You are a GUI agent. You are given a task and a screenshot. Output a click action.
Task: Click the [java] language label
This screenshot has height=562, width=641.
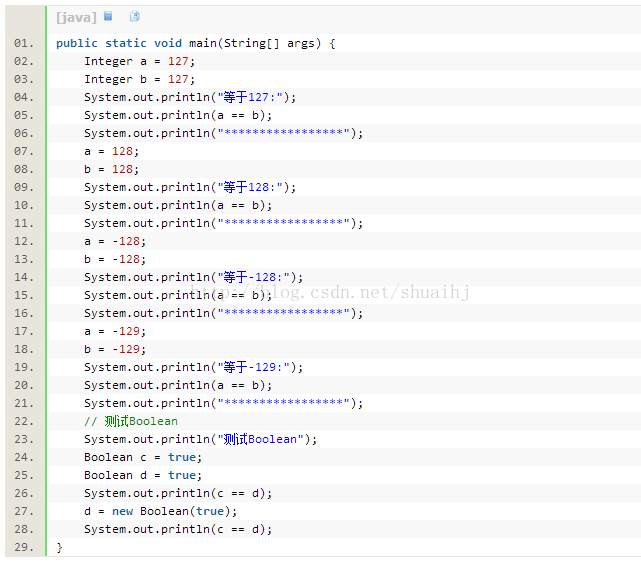76,17
